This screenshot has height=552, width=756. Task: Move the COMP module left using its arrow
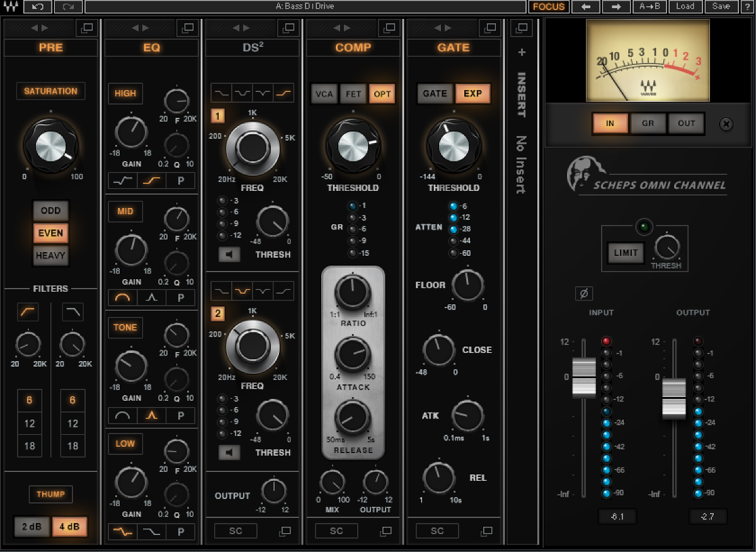click(336, 28)
